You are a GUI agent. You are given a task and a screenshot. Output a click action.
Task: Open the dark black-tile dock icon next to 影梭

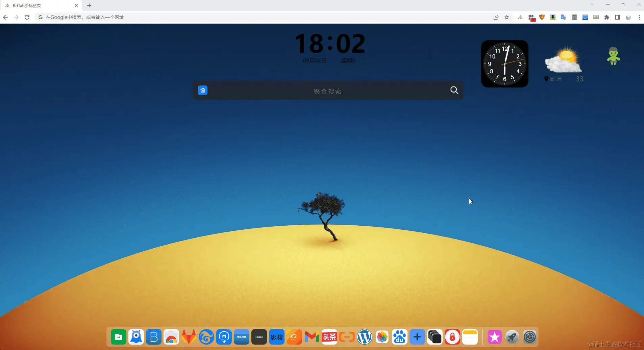pyautogui.click(x=259, y=337)
